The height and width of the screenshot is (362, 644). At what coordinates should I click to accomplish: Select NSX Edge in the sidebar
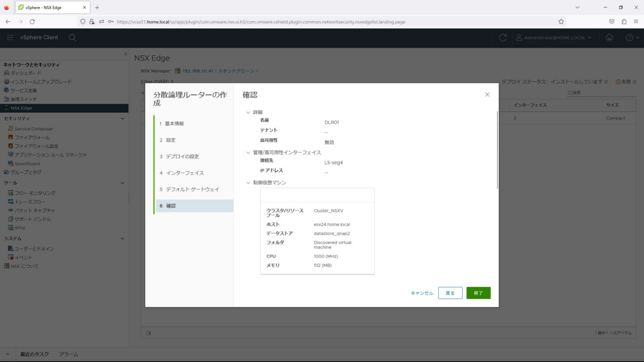64,108
